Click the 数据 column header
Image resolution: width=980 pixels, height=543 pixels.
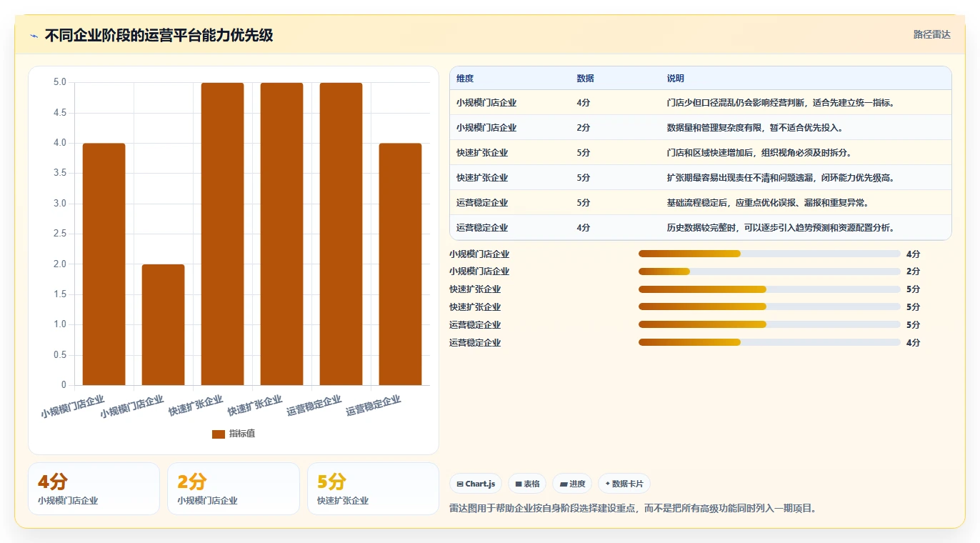[585, 79]
